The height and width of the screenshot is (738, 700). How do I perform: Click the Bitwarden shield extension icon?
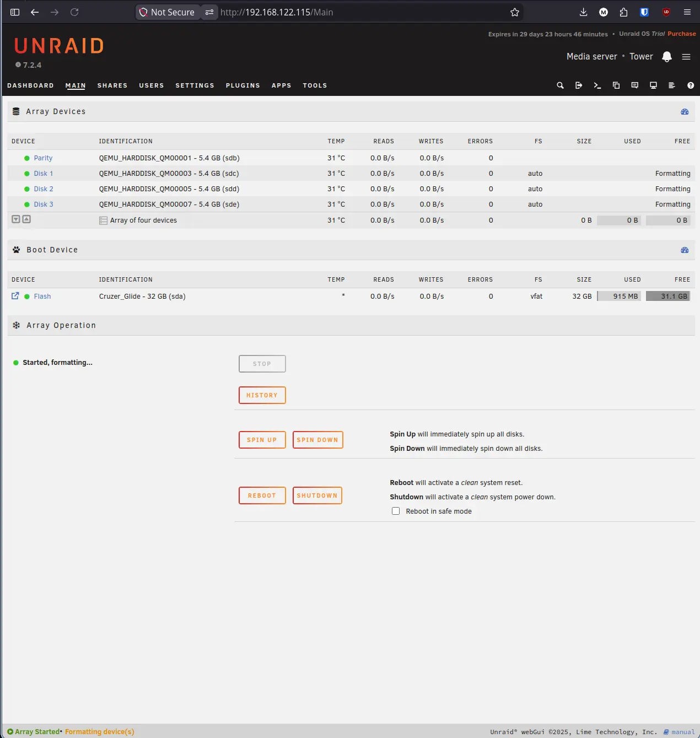click(644, 12)
